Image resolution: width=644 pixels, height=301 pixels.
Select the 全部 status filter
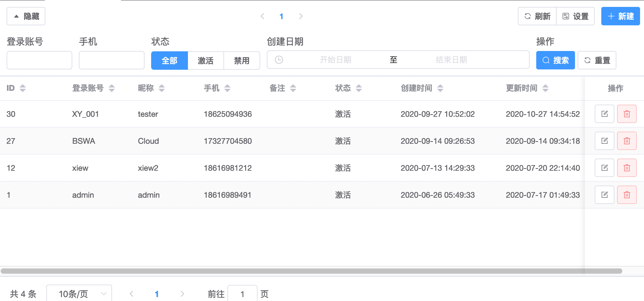coord(170,61)
